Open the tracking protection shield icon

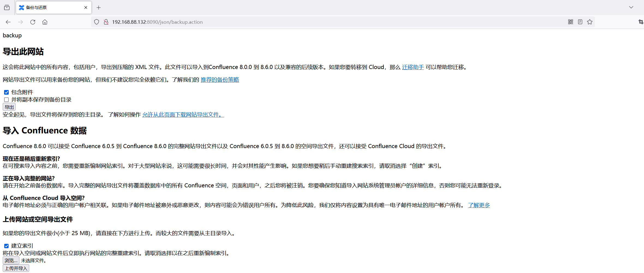pos(97,22)
